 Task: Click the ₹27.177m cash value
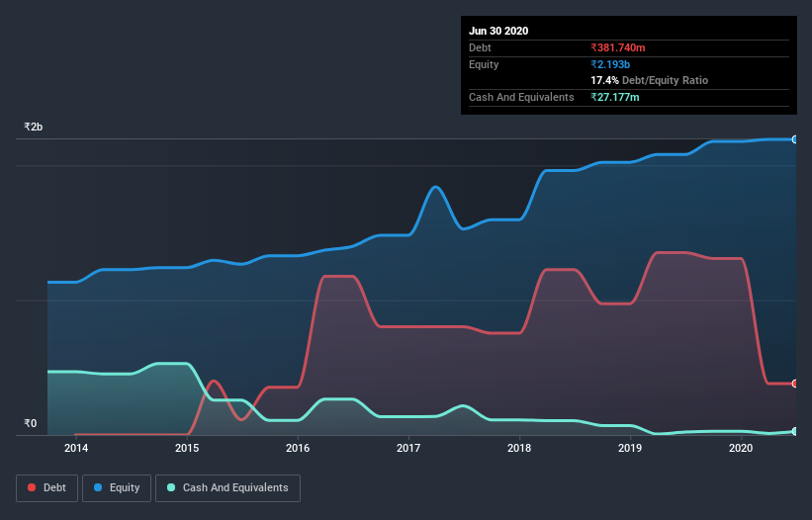coord(615,97)
